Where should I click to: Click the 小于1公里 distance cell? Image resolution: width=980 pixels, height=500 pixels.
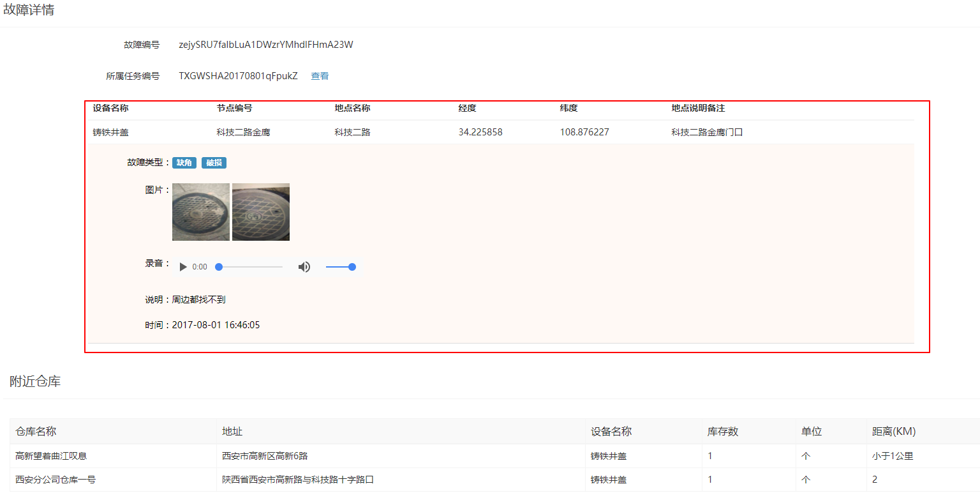[894, 456]
